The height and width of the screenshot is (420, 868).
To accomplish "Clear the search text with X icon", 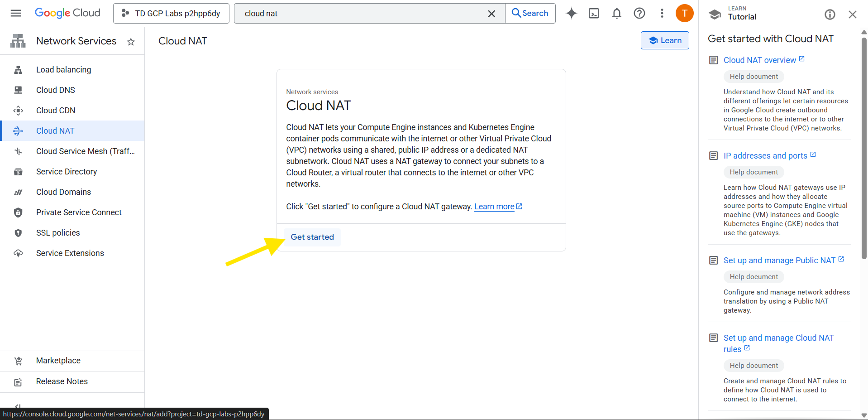I will pos(491,14).
